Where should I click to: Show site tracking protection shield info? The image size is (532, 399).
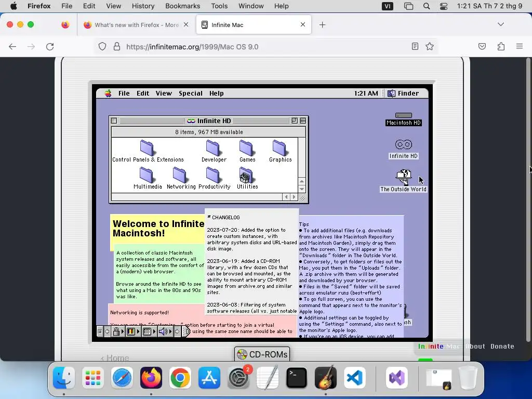102,46
